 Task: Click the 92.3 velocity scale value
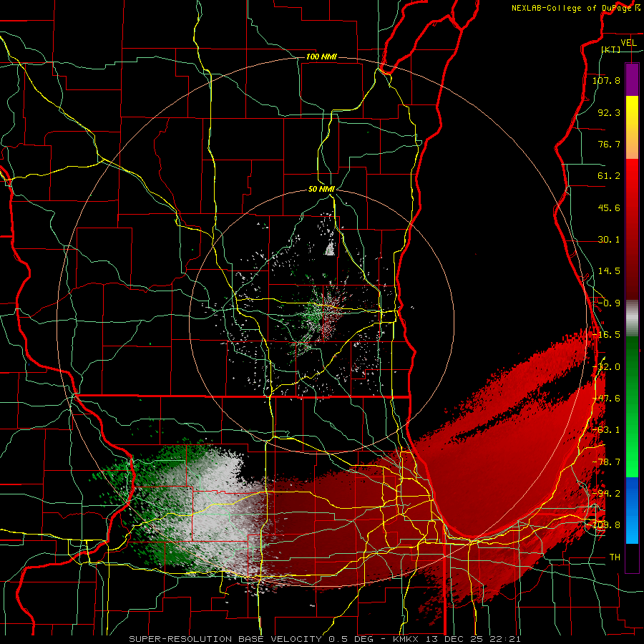point(609,112)
